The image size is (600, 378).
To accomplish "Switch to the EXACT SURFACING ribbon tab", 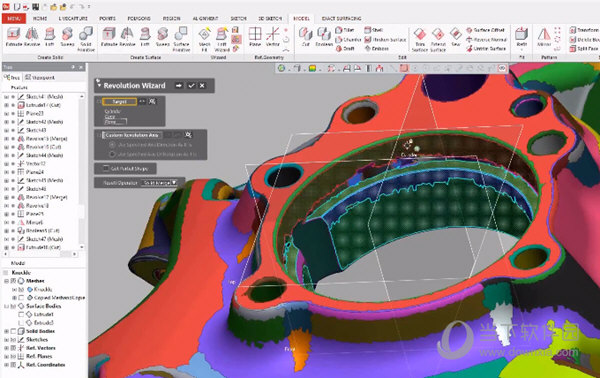I will [341, 18].
